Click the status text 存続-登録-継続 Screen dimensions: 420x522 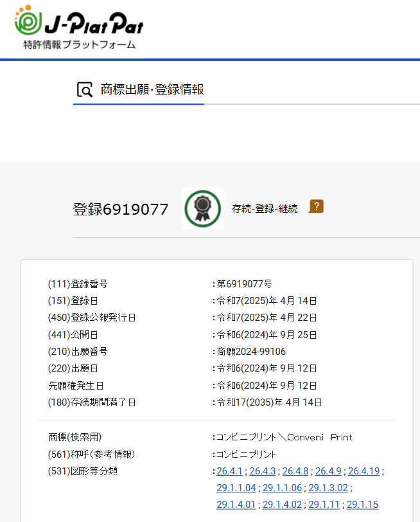click(265, 209)
